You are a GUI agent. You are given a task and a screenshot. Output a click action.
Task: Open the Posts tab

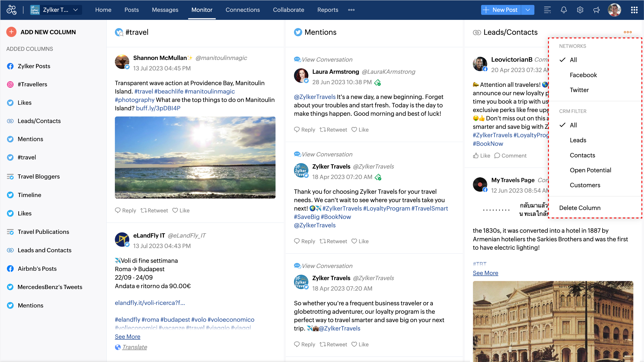click(x=131, y=10)
